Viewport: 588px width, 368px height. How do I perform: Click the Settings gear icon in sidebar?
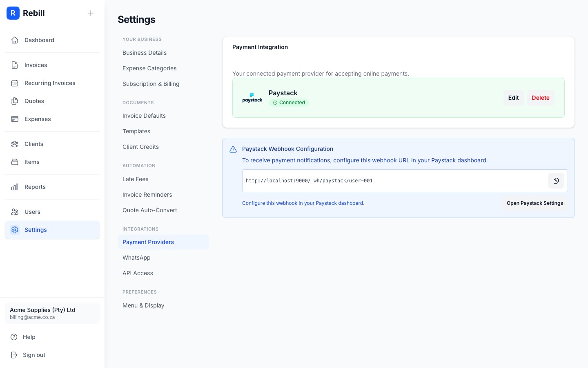pyautogui.click(x=15, y=230)
